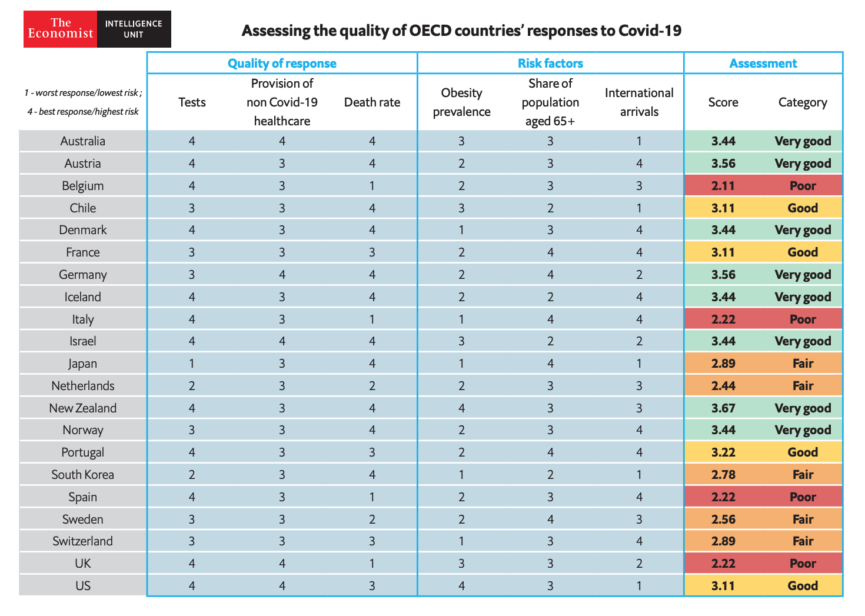Click the International arrivals column header
The image size is (865, 616).
(639, 102)
